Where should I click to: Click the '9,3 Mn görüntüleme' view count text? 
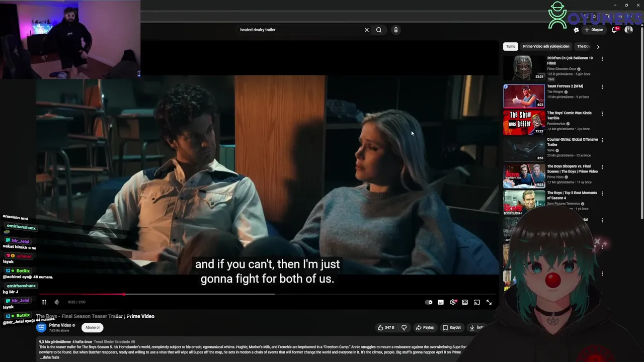(55, 342)
